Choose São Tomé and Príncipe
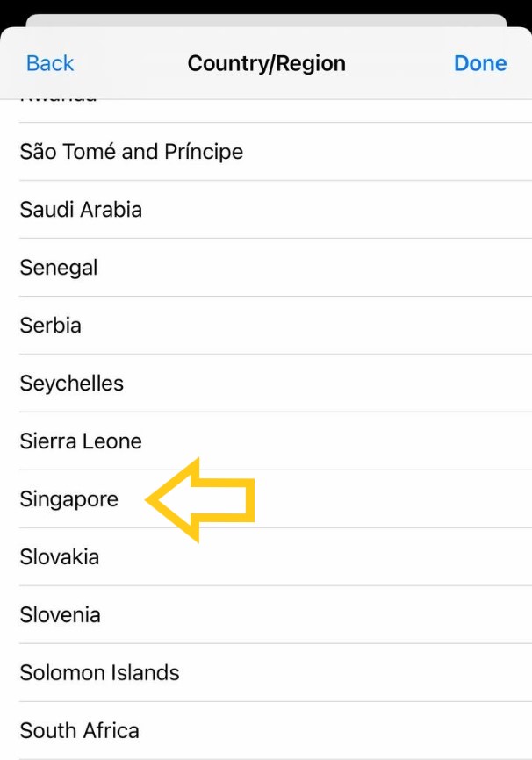Screen dimensions: 532x760 coord(132,152)
